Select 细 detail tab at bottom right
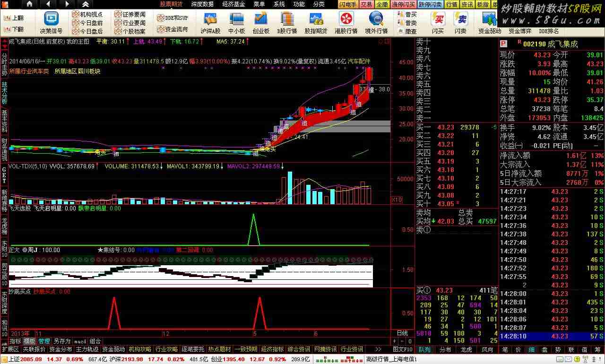 [531, 350]
